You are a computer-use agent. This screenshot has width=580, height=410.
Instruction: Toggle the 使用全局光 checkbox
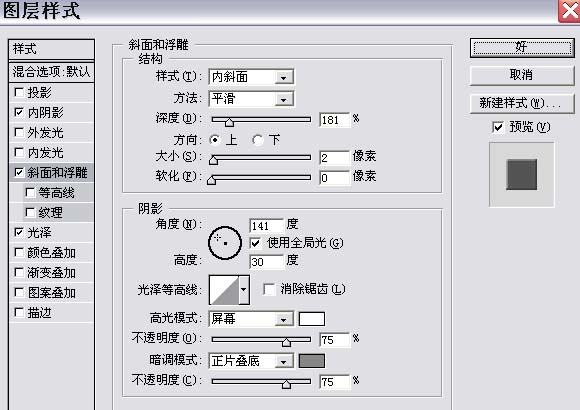255,243
